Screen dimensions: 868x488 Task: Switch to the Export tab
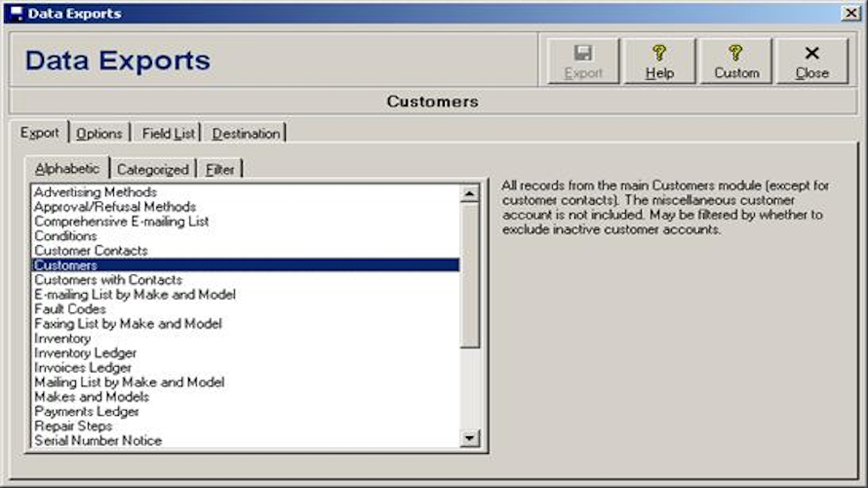(x=39, y=133)
